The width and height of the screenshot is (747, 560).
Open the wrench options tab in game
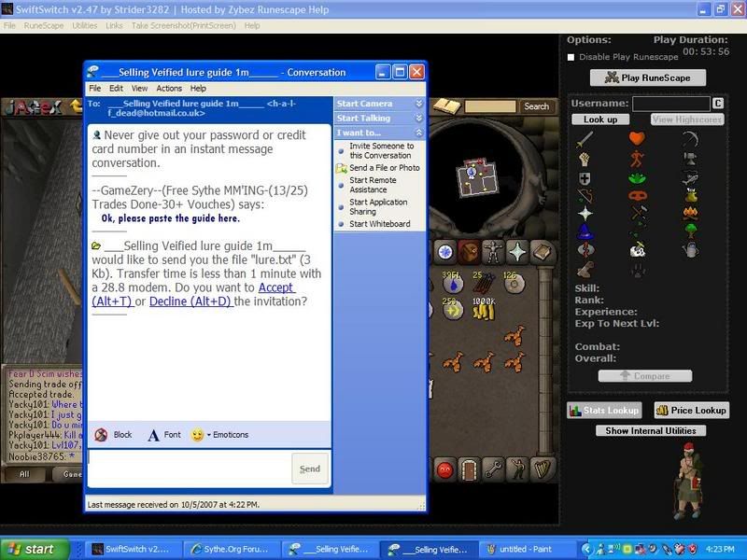pos(494,470)
